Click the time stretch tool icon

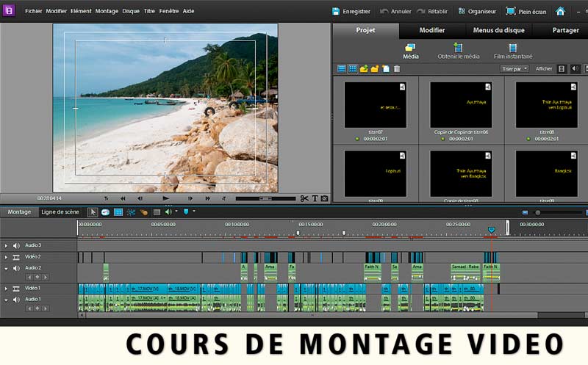click(105, 212)
